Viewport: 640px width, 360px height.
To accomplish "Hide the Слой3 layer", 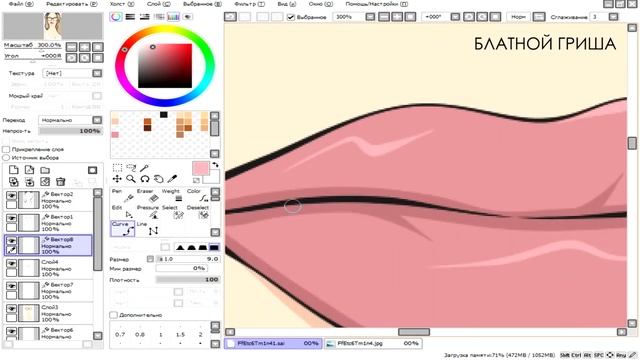I will click(x=11, y=309).
